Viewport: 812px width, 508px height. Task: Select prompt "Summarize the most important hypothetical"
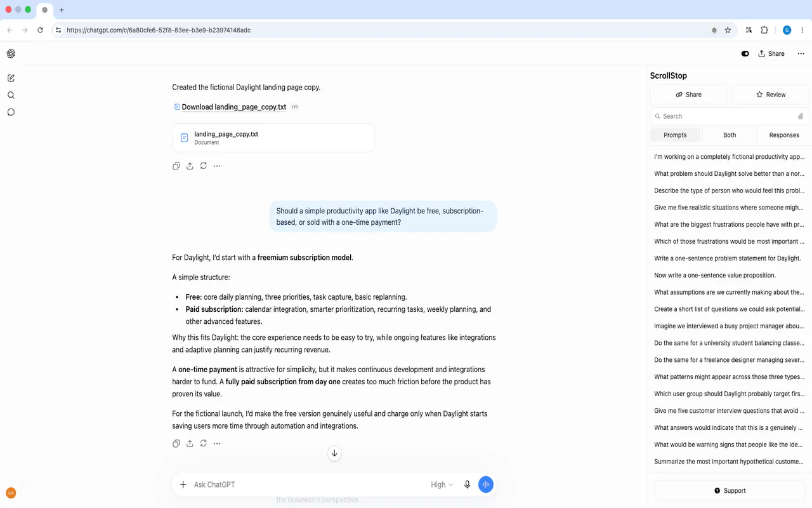[x=730, y=462]
